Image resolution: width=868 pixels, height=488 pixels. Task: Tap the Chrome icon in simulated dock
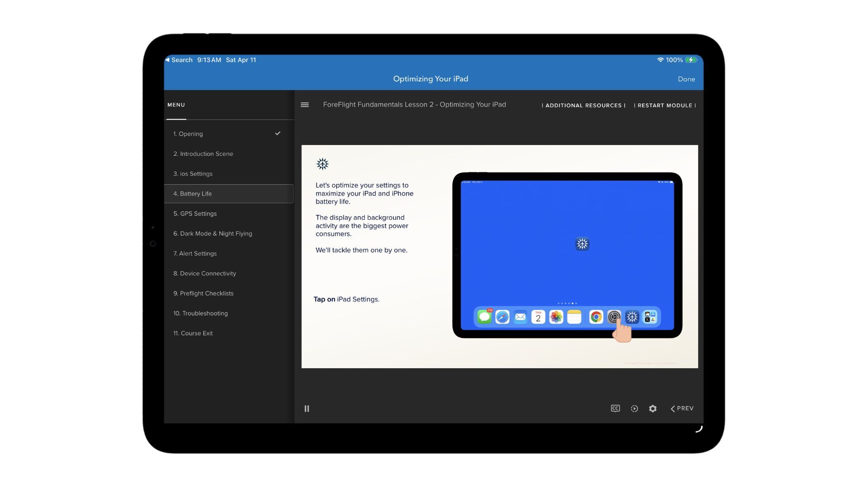coord(596,317)
